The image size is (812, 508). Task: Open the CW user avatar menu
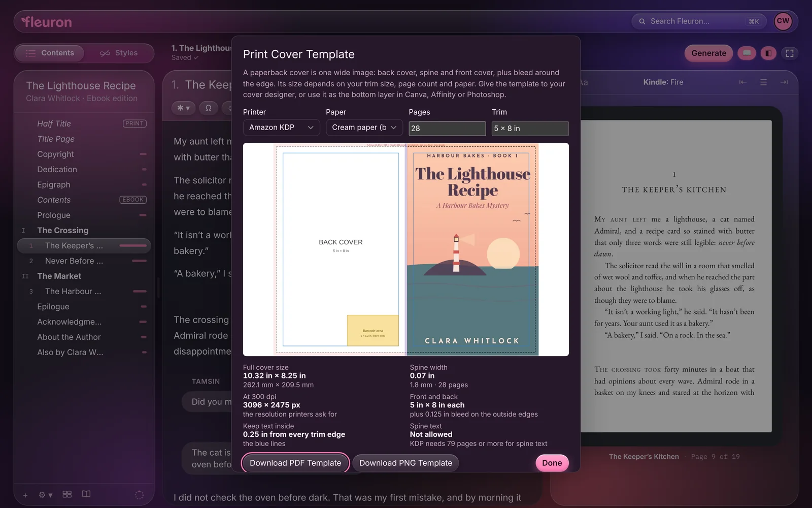click(x=783, y=21)
